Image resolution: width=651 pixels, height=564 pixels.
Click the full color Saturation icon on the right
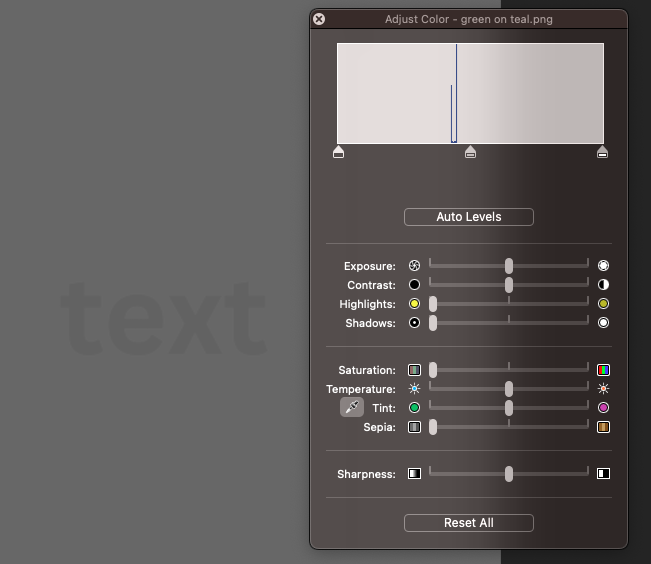pos(603,370)
